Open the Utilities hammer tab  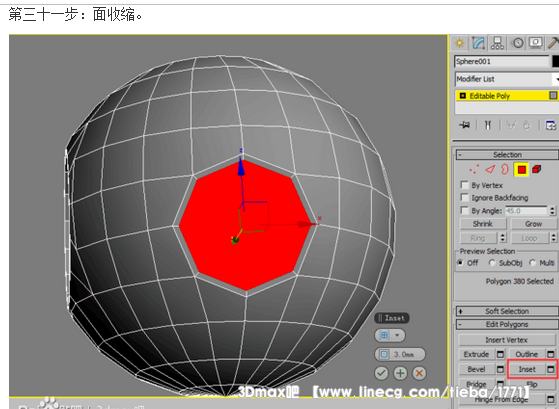click(x=553, y=43)
